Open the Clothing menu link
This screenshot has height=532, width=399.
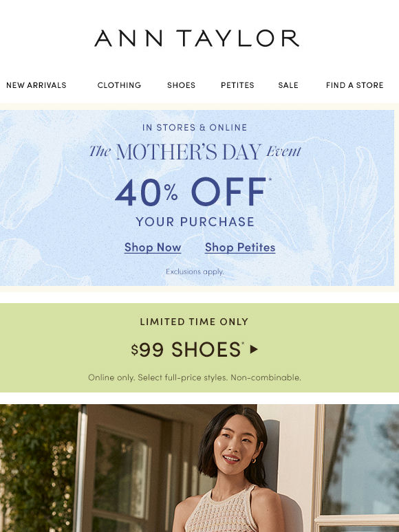[119, 85]
